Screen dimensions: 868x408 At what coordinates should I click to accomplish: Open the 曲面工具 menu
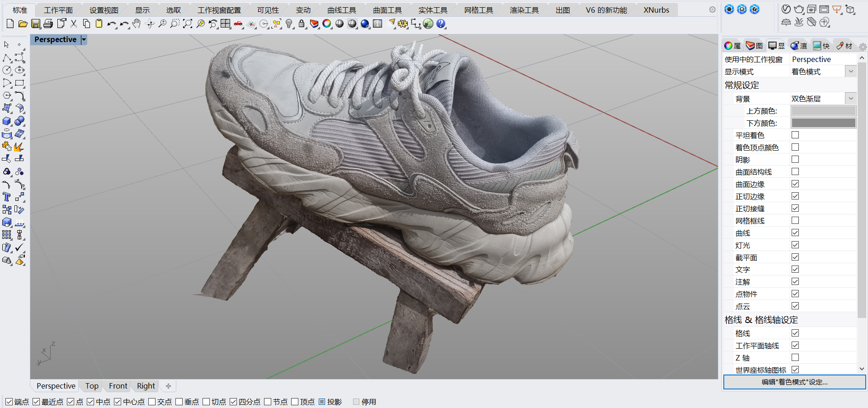(x=387, y=9)
